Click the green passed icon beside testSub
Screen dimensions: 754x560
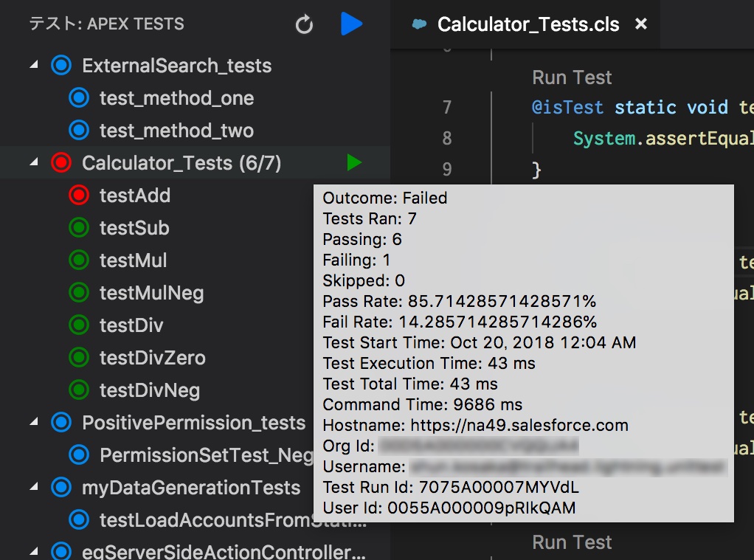(x=79, y=228)
